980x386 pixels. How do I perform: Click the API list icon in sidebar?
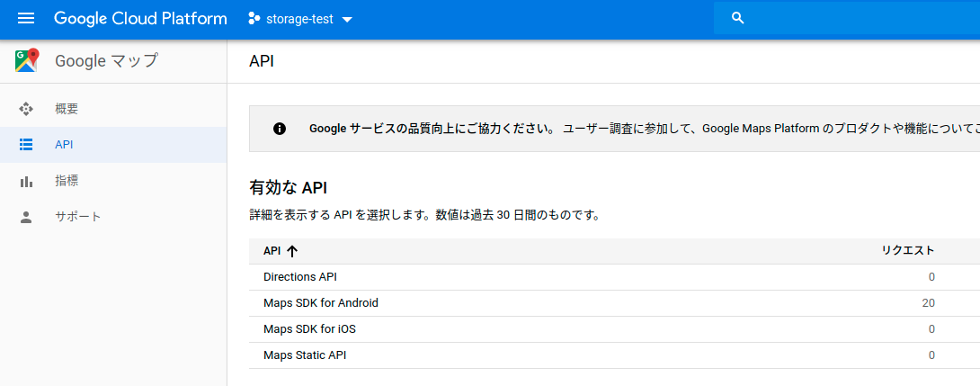point(26,145)
